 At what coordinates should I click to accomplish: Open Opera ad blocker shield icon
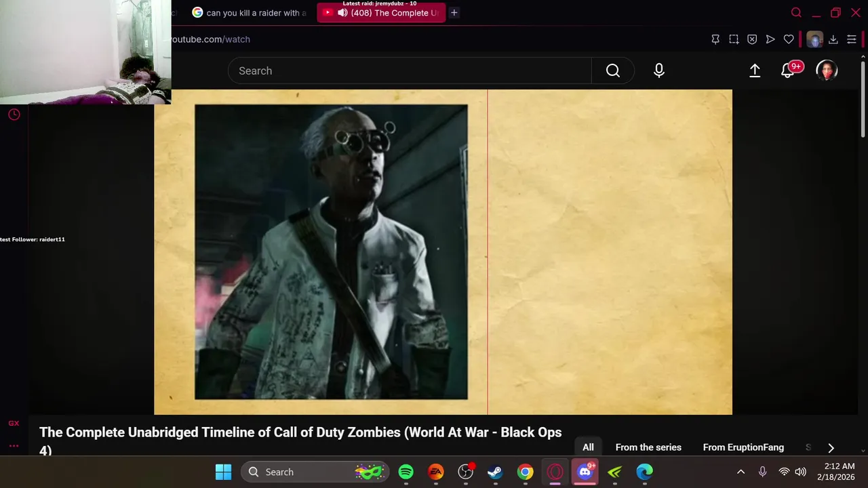click(752, 39)
